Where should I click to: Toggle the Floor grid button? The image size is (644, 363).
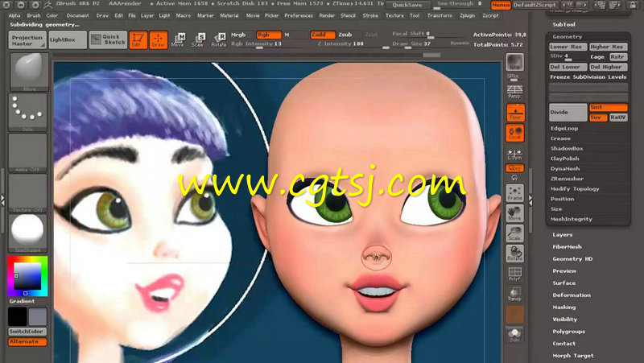tap(515, 113)
